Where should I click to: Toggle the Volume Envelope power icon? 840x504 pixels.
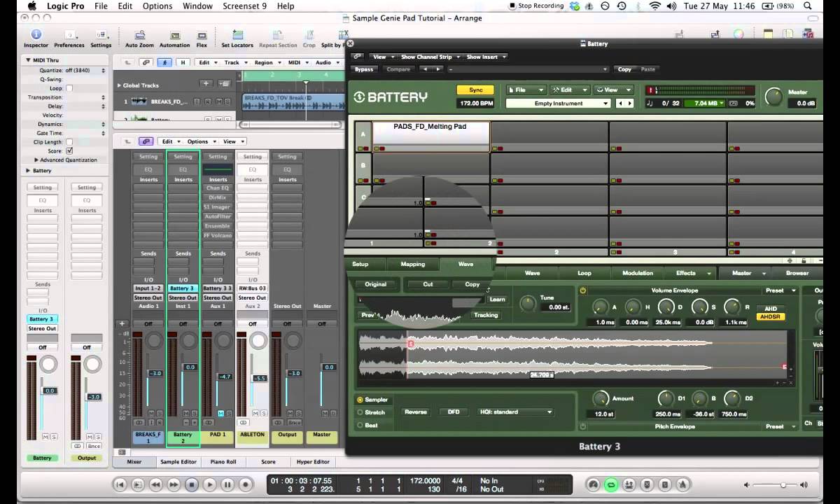pyautogui.click(x=582, y=290)
